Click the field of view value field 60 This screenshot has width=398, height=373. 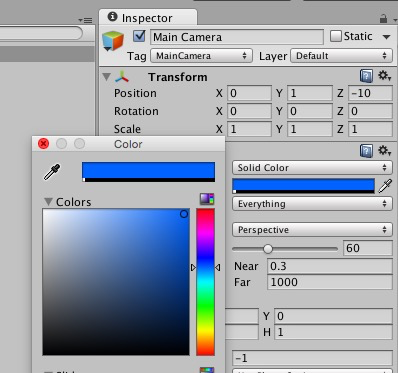pos(368,248)
